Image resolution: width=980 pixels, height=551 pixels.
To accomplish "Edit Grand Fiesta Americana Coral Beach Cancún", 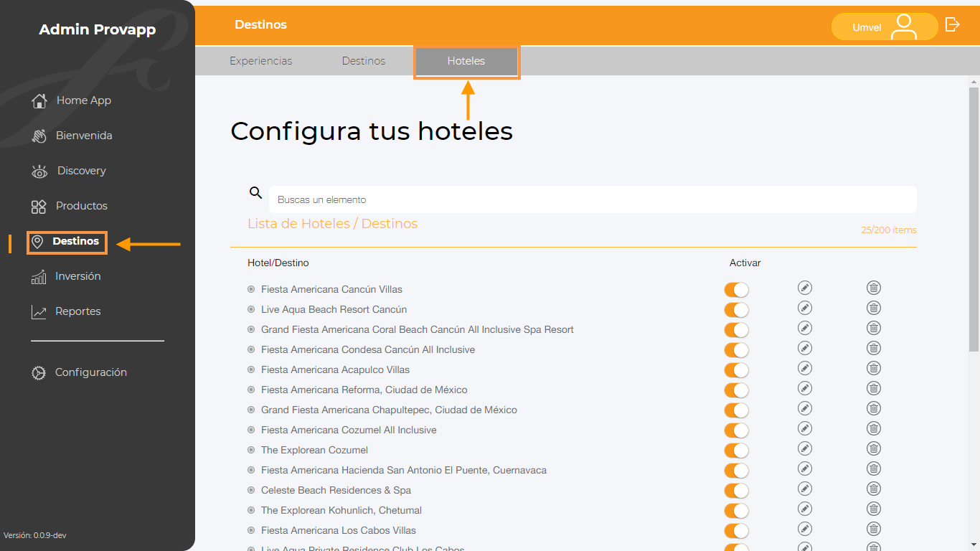I will click(805, 328).
